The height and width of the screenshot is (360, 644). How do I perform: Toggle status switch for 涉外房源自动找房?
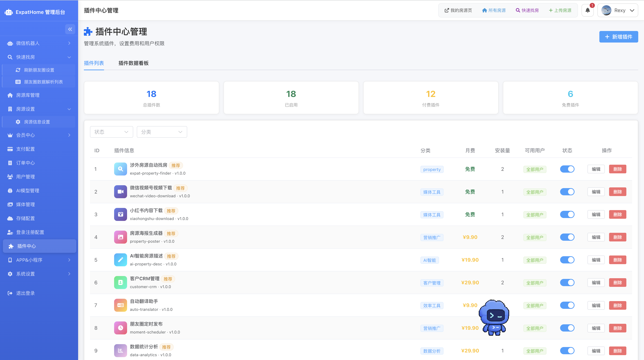pyautogui.click(x=567, y=169)
